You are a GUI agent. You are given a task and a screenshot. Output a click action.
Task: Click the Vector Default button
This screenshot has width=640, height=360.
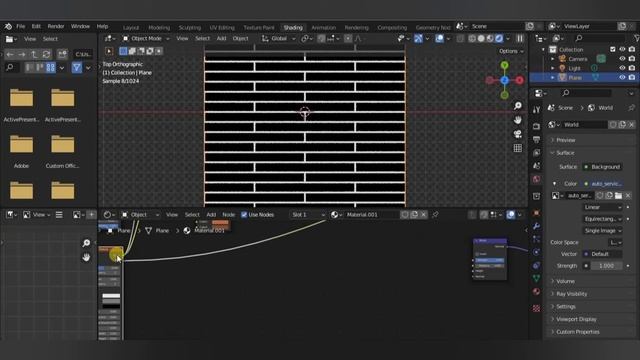(x=603, y=254)
